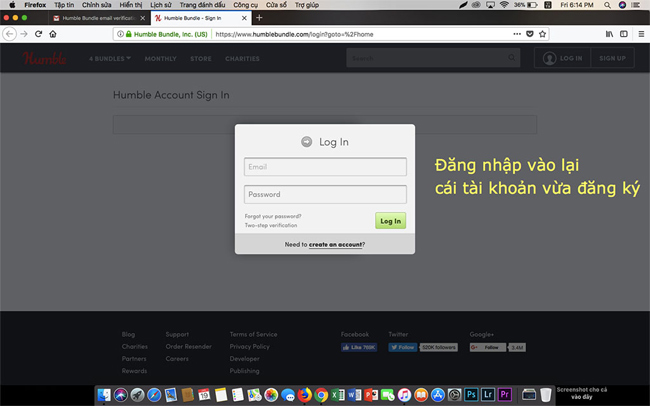Open the Lịch sử menu
This screenshot has width=650, height=406.
tap(160, 5)
